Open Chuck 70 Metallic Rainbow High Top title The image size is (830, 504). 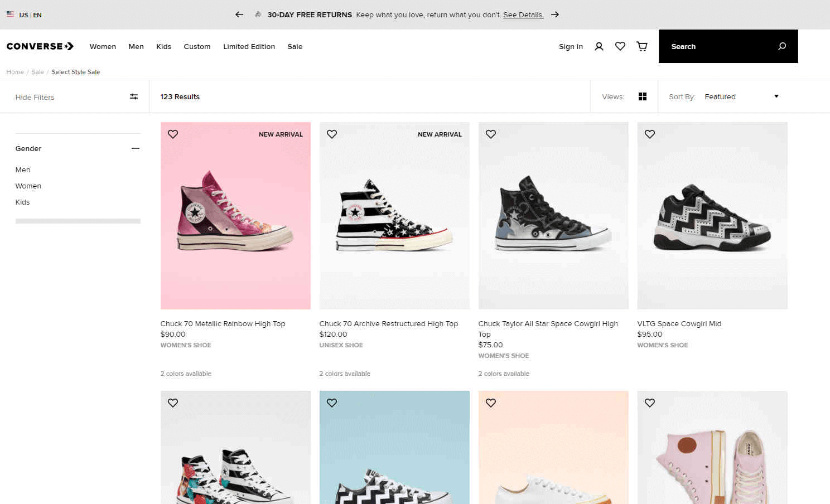(x=223, y=324)
